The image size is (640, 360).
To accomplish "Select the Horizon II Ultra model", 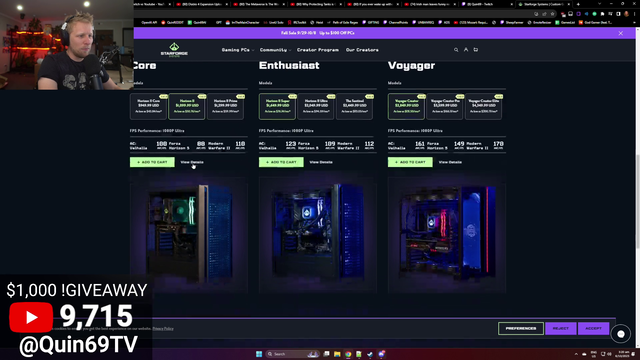I will (316, 106).
